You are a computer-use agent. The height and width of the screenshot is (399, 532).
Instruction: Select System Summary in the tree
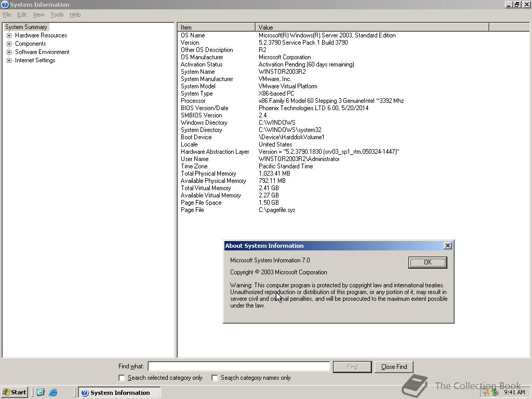(x=26, y=27)
